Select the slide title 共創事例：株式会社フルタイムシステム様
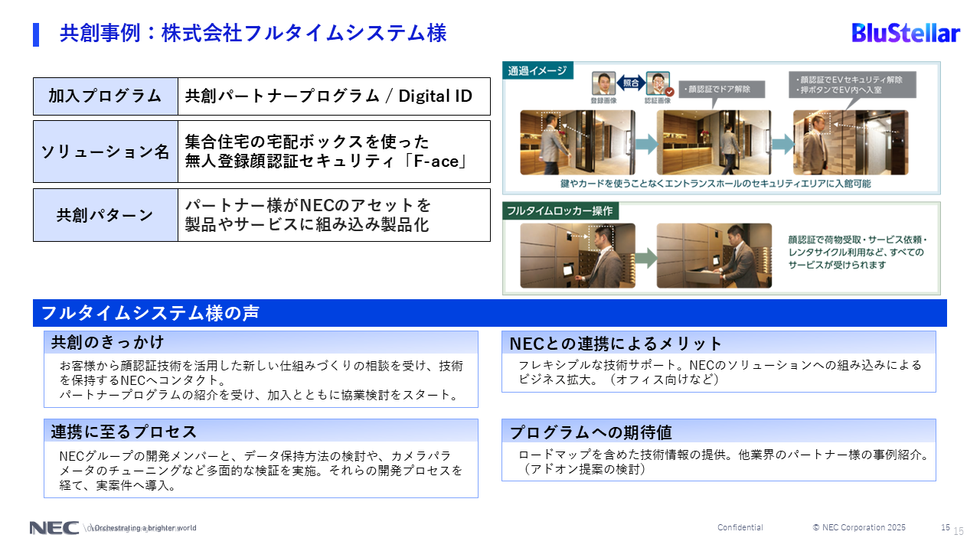Viewport: 980px width, 551px height. pyautogui.click(x=253, y=34)
